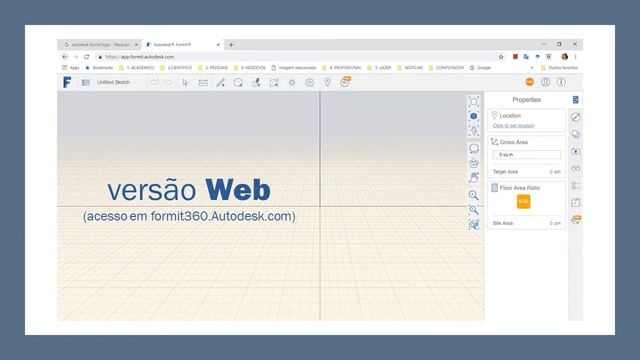
Task: Close the Autodesk FormIt browser tab
Action: (x=218, y=44)
